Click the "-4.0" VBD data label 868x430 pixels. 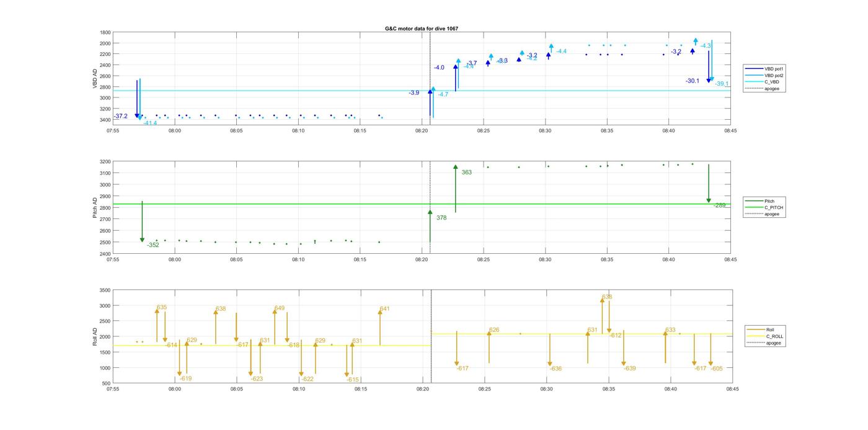pyautogui.click(x=439, y=67)
